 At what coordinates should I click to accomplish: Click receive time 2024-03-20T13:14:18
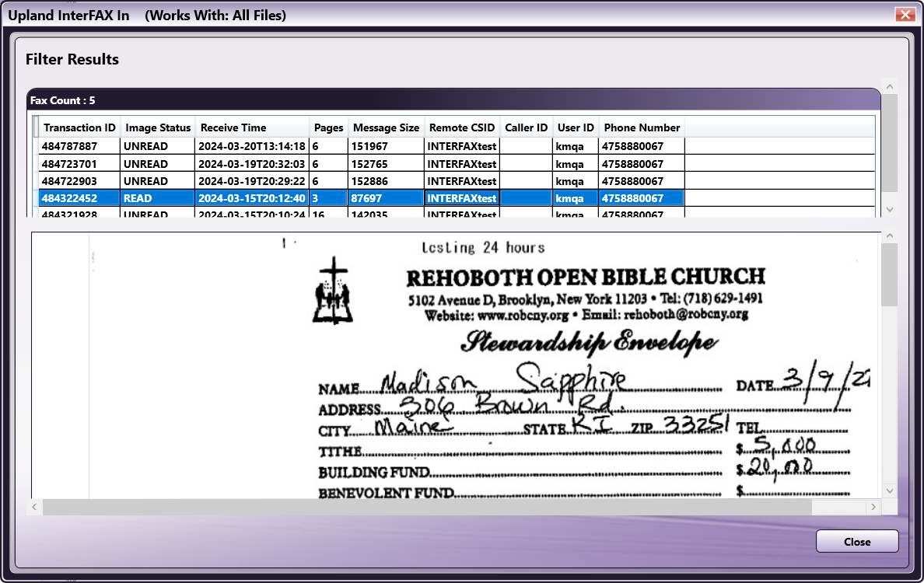(252, 146)
